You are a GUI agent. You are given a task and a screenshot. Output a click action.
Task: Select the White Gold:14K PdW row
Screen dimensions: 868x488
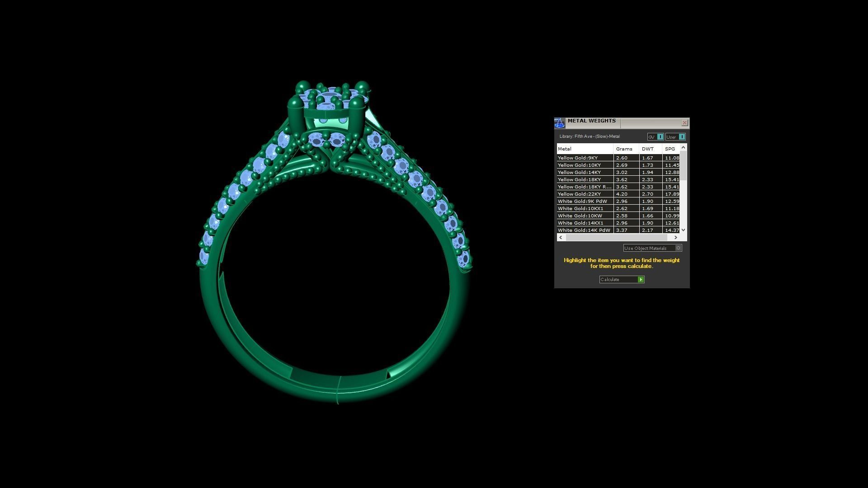point(618,230)
